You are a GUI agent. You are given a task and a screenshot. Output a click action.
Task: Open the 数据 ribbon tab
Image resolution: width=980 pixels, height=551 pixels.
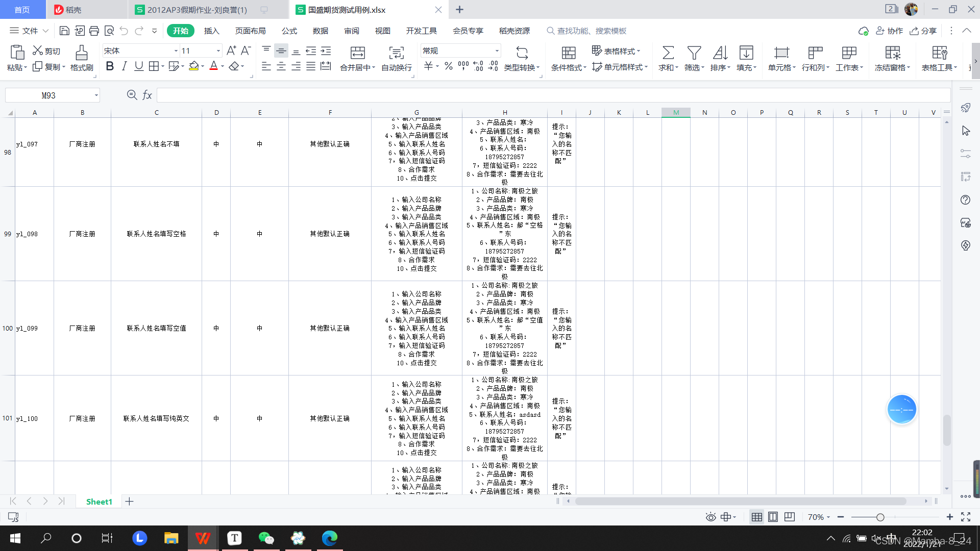(320, 31)
